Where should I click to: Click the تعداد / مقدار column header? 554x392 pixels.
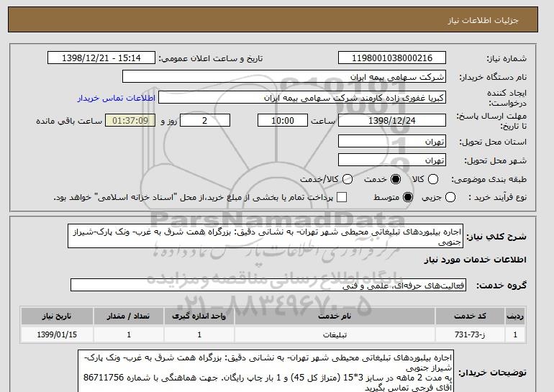click(129, 316)
